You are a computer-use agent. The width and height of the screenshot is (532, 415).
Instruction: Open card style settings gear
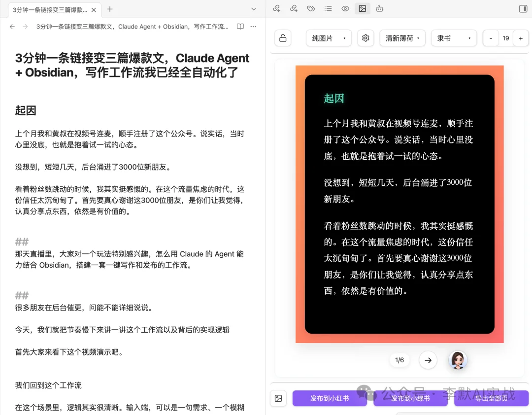pos(366,38)
